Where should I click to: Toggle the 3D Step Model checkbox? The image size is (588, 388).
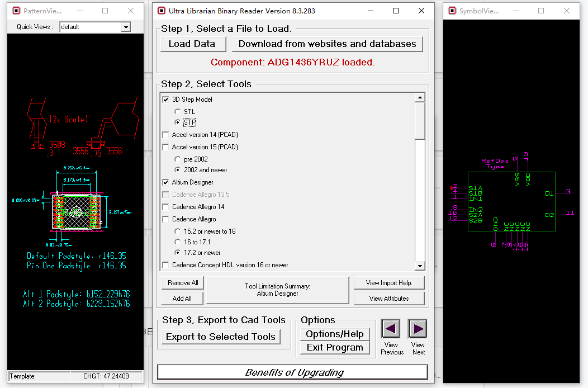(x=165, y=100)
